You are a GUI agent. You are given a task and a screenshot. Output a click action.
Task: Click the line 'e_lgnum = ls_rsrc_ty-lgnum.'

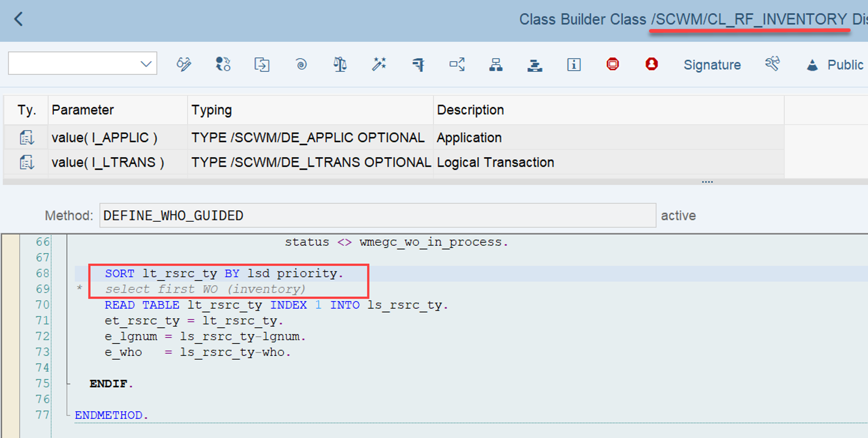coord(205,336)
